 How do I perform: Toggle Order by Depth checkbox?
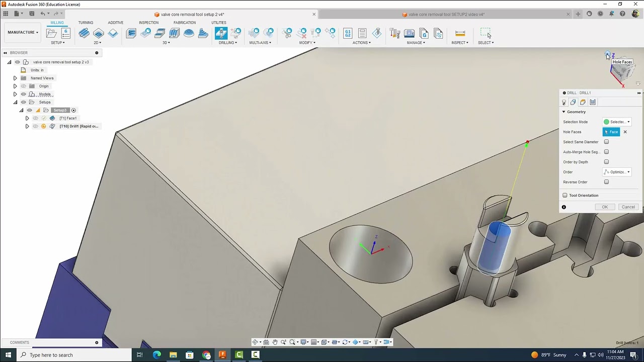[x=606, y=162]
